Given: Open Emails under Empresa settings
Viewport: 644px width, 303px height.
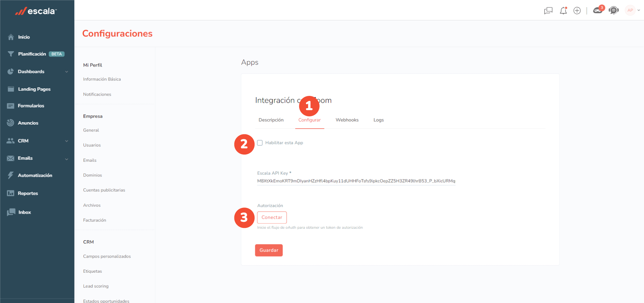Looking at the screenshot, I should pyautogui.click(x=90, y=160).
